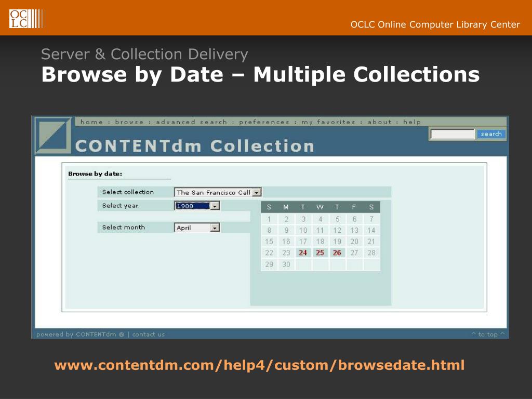The width and height of the screenshot is (532, 399).
Task: Open preferences in the navigation bar
Action: (x=264, y=122)
